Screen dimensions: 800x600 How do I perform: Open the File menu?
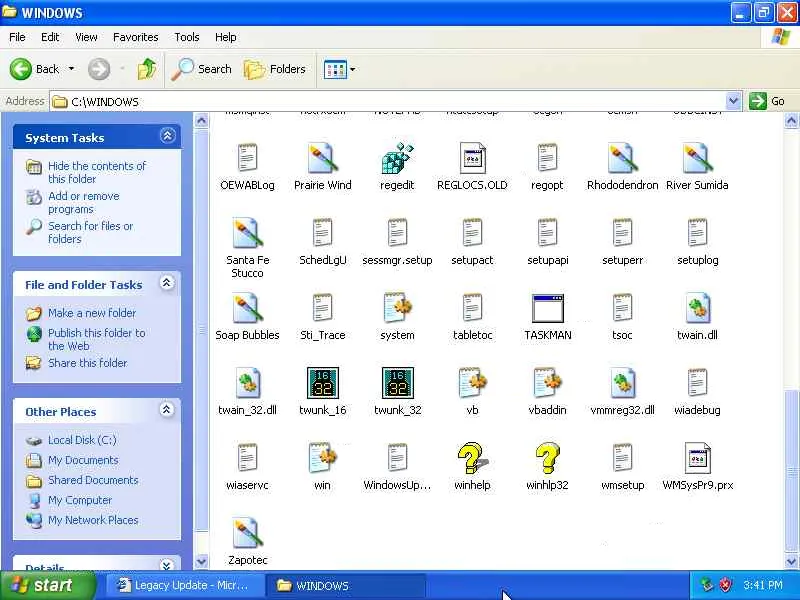point(17,37)
